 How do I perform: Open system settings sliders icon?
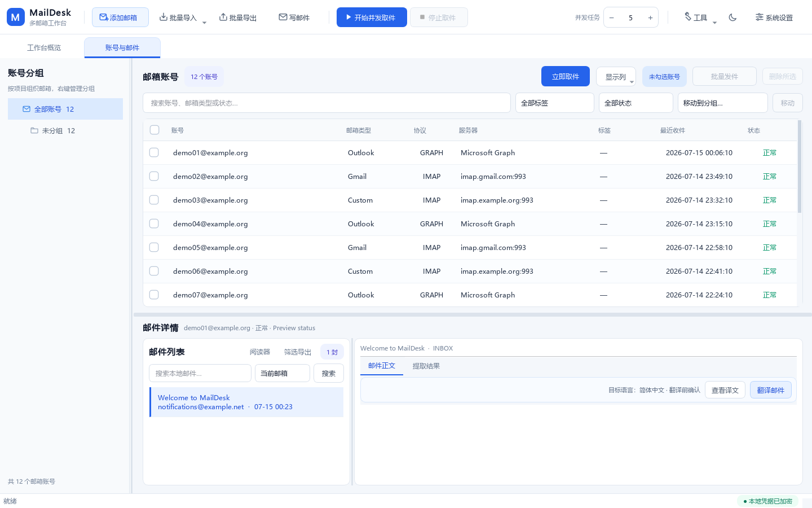tap(760, 17)
